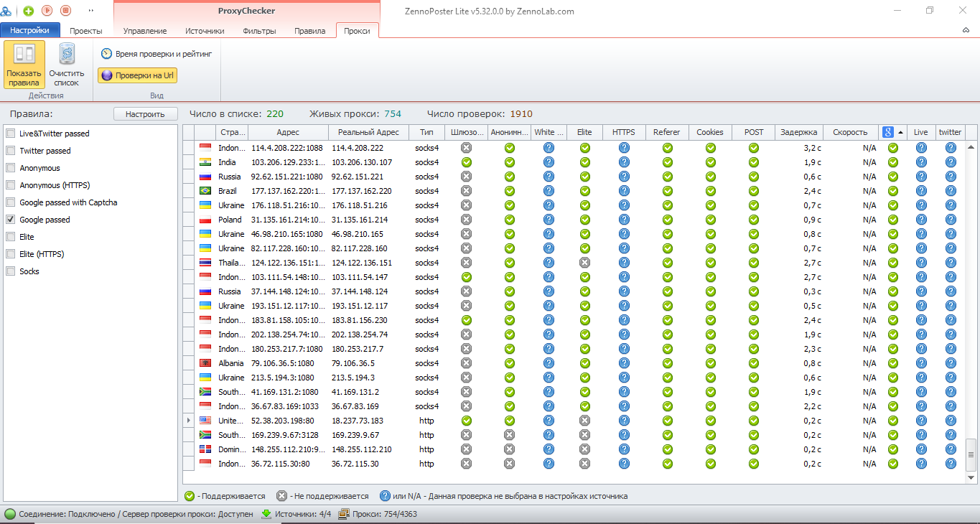Click Dominican row type http cell
The height and width of the screenshot is (524, 980).
pyautogui.click(x=426, y=449)
